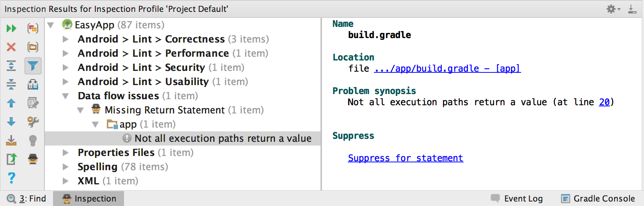The width and height of the screenshot is (644, 206).
Task: Click the app module folder icon
Action: [112, 124]
